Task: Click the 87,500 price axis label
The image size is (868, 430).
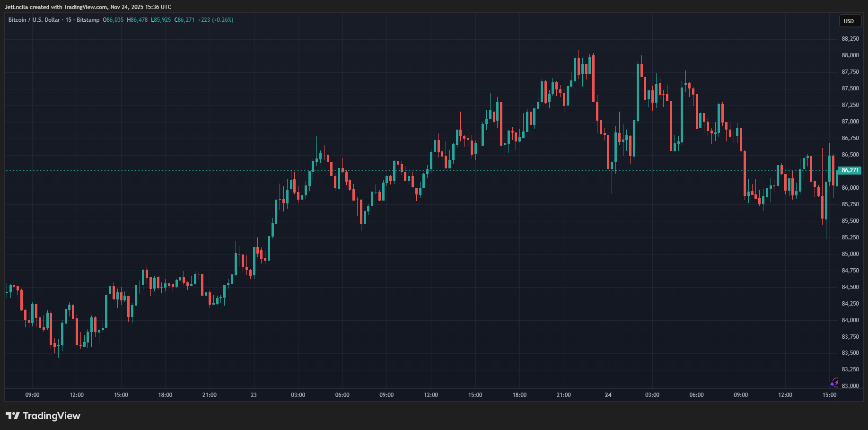Action: (x=850, y=88)
